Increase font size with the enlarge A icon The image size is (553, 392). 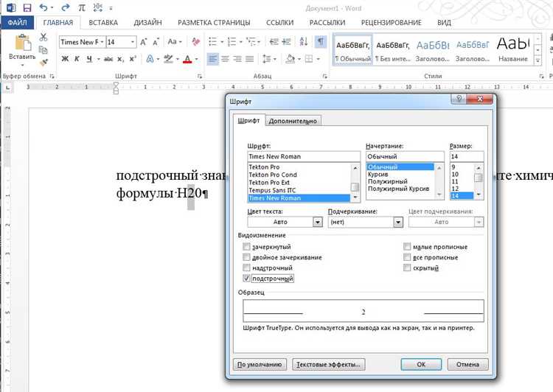(x=144, y=42)
